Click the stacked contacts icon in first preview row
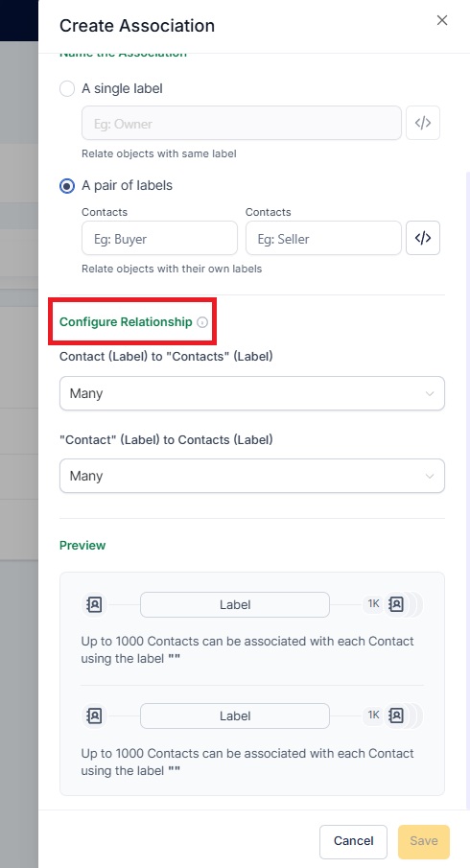The width and height of the screenshot is (470, 868). tap(401, 604)
